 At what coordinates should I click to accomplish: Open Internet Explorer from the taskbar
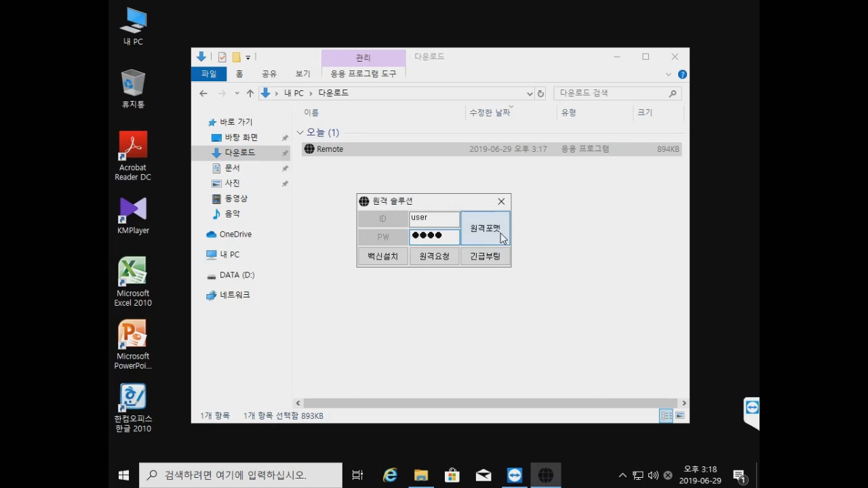point(390,475)
